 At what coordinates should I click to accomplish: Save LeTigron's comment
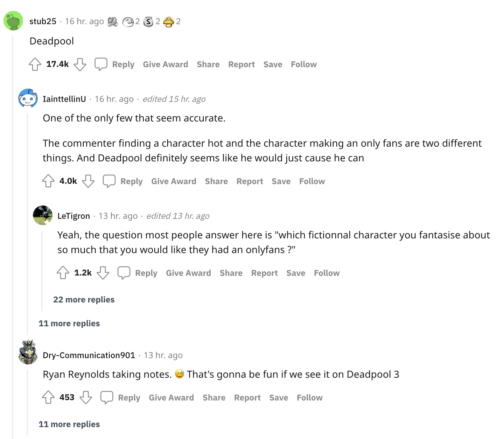(x=295, y=273)
